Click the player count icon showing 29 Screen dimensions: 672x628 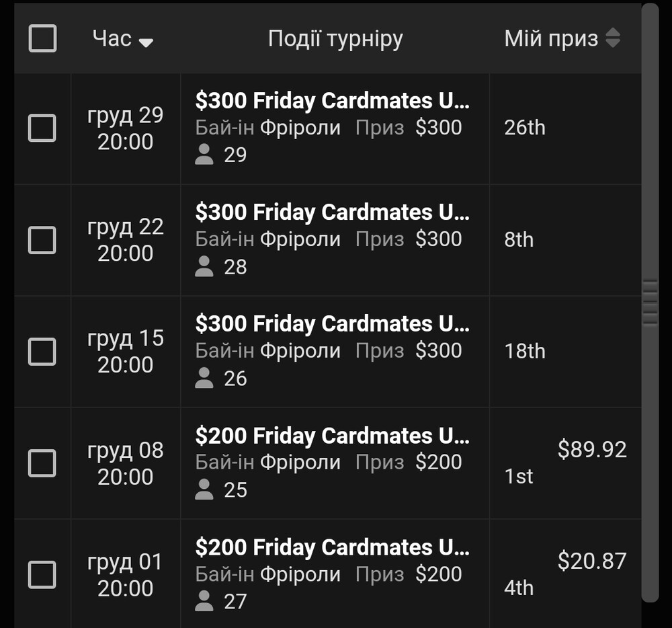coord(204,155)
